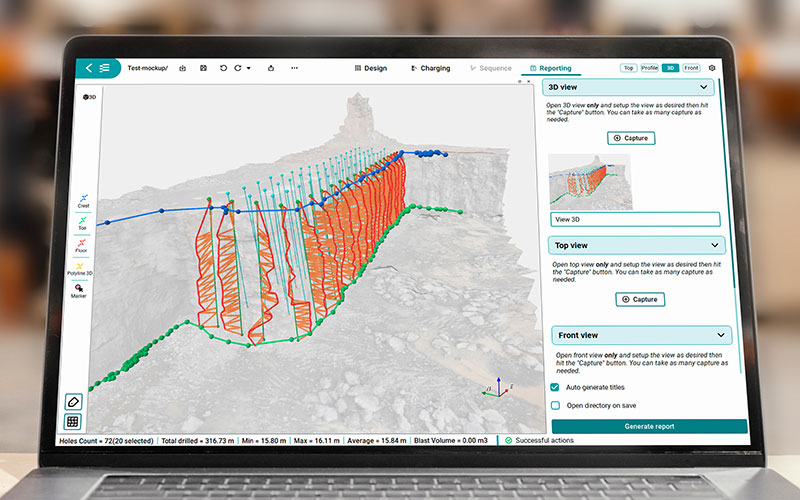Open the settings gear icon
Screen dimensions: 800x500
(712, 68)
